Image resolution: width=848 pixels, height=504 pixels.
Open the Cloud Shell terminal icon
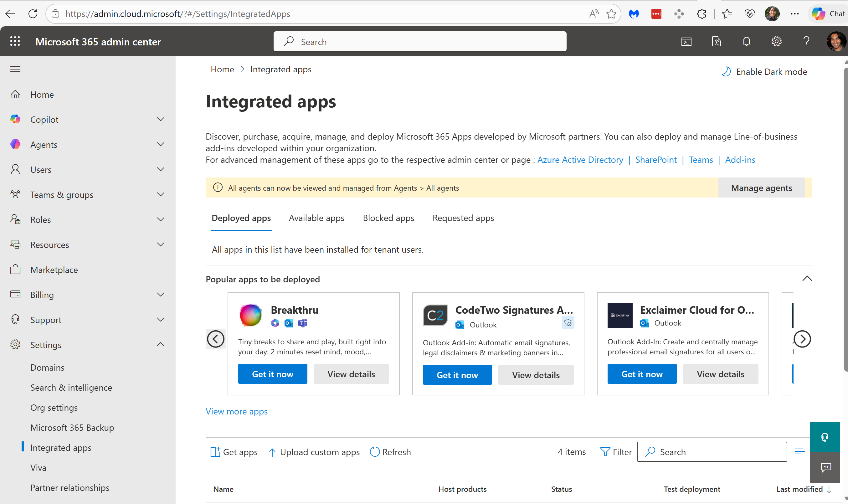click(686, 42)
